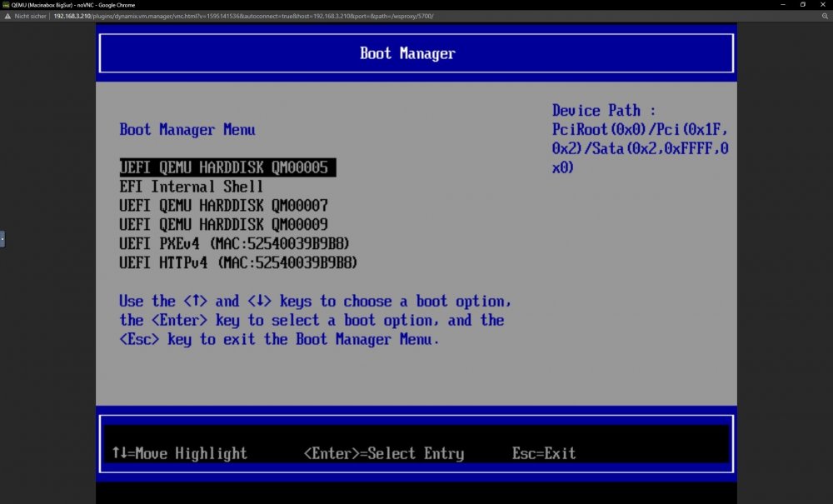Viewport: 833px width, 504px height.
Task: Minimize the Chrome window
Action: [783, 5]
